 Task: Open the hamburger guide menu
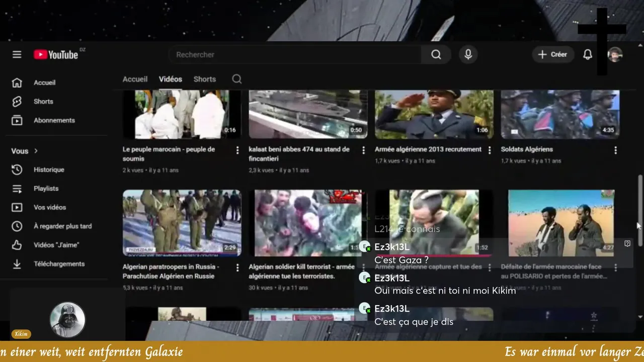pyautogui.click(x=17, y=54)
